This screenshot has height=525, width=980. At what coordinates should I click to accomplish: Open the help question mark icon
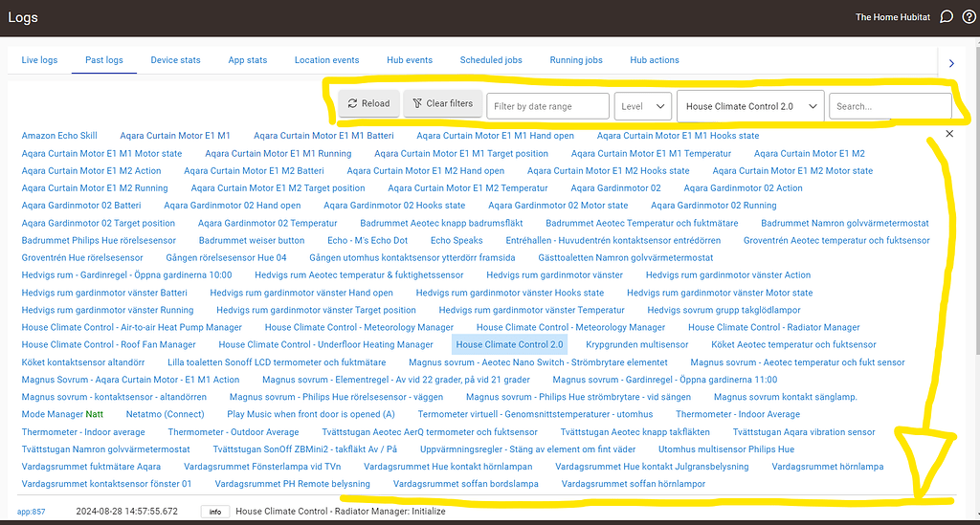[x=969, y=17]
